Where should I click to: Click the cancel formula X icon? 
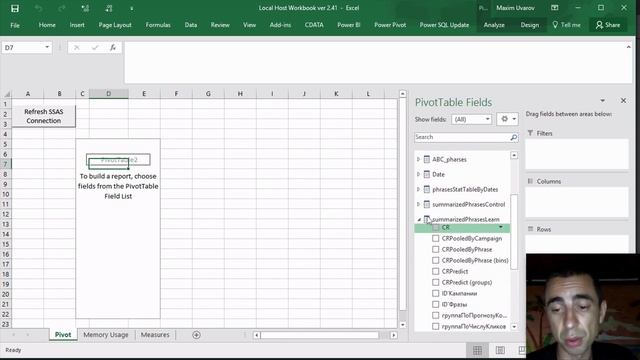tap(76, 48)
